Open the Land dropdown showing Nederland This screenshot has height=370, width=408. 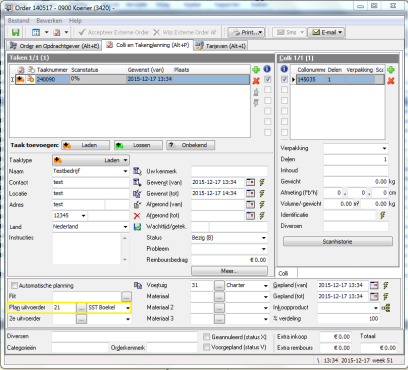click(x=125, y=227)
